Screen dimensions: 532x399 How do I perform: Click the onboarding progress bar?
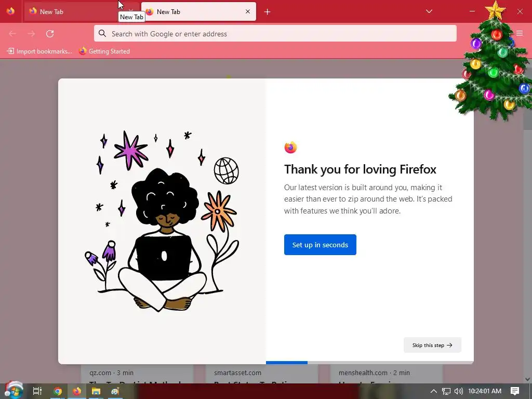[369, 363]
